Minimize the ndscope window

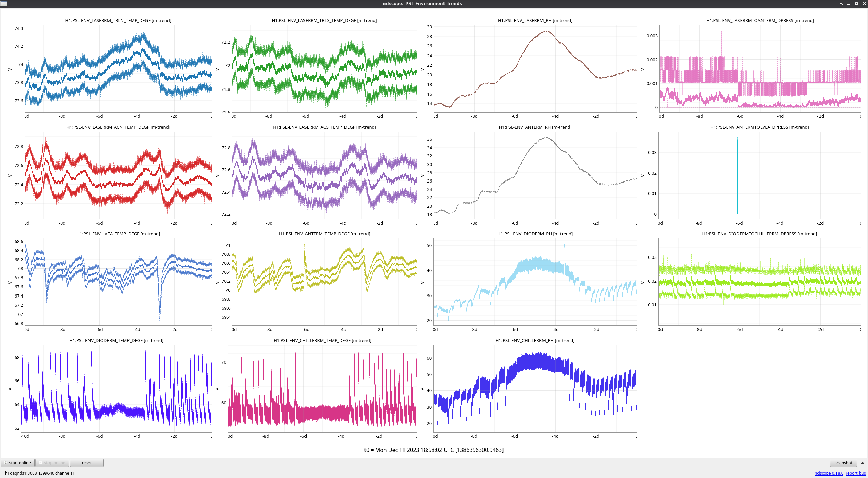coord(849,4)
